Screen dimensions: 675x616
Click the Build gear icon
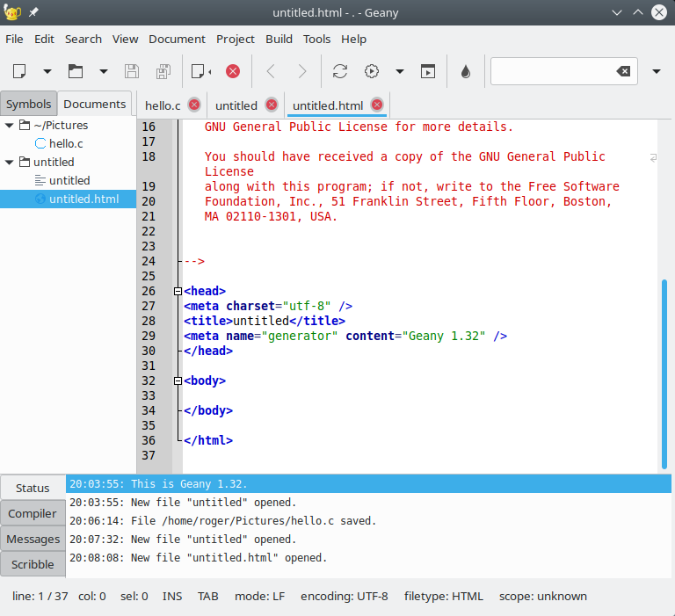pos(372,71)
